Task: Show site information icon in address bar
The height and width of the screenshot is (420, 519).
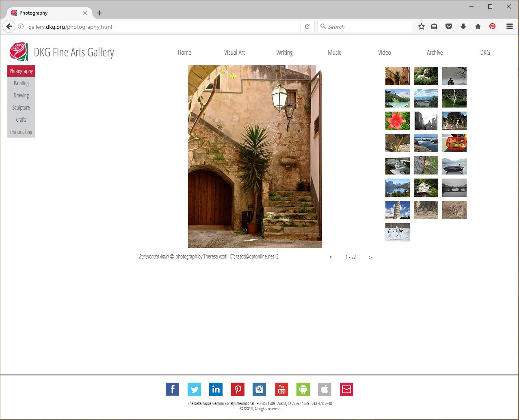Action: click(x=21, y=26)
